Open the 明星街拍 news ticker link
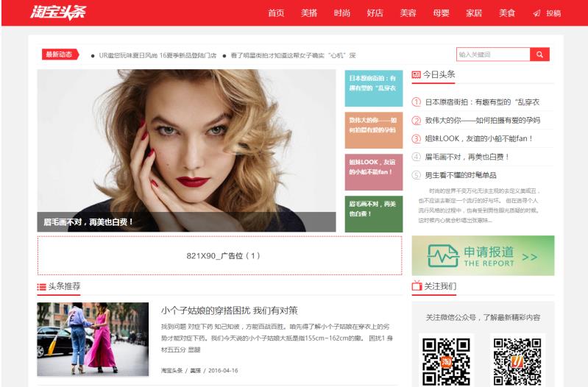Viewport: 588px width, 387px height. [x=293, y=55]
